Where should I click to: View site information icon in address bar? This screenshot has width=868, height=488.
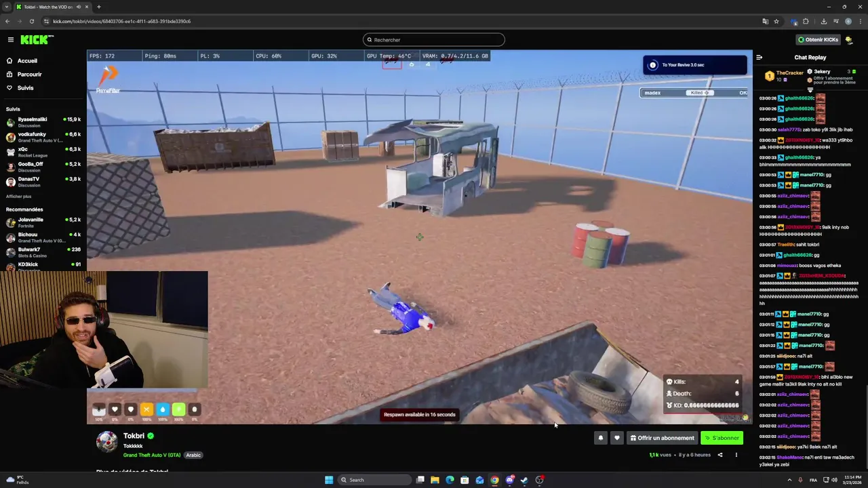point(47,21)
